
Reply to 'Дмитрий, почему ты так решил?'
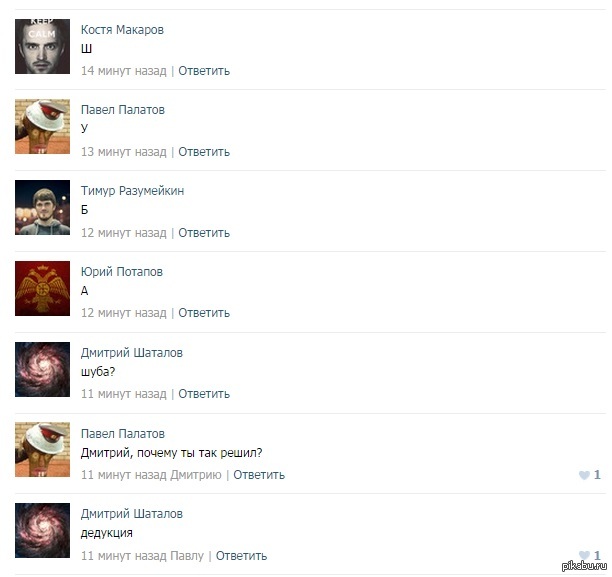point(259,475)
